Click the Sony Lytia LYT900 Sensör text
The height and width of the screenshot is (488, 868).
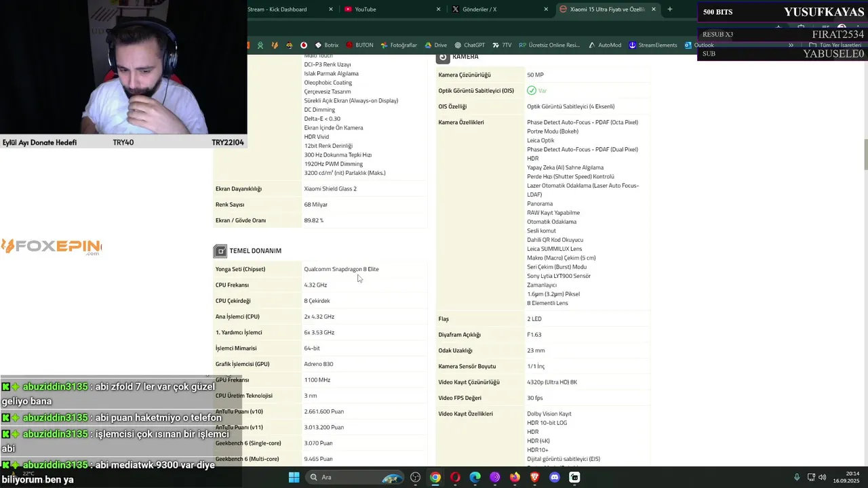[x=559, y=276]
